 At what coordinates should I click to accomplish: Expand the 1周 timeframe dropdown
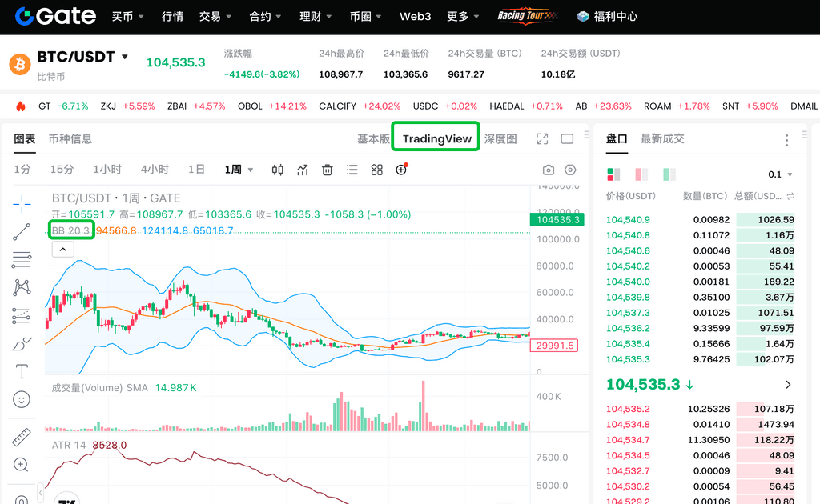(x=251, y=170)
